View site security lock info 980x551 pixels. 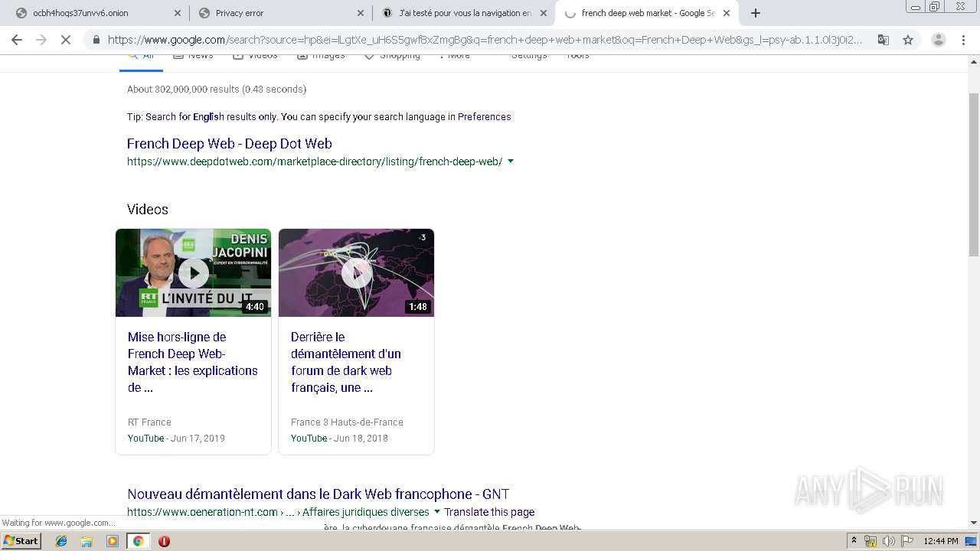[x=96, y=40]
